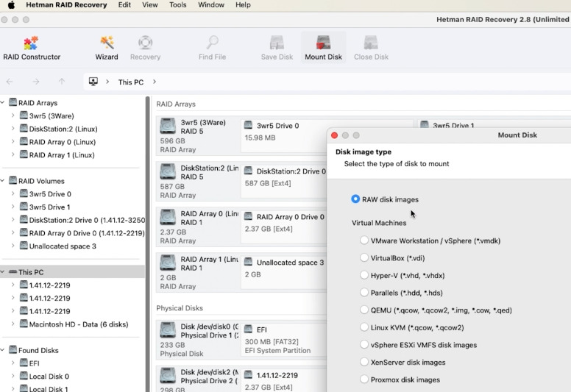Click This PC in the path bar

point(131,82)
